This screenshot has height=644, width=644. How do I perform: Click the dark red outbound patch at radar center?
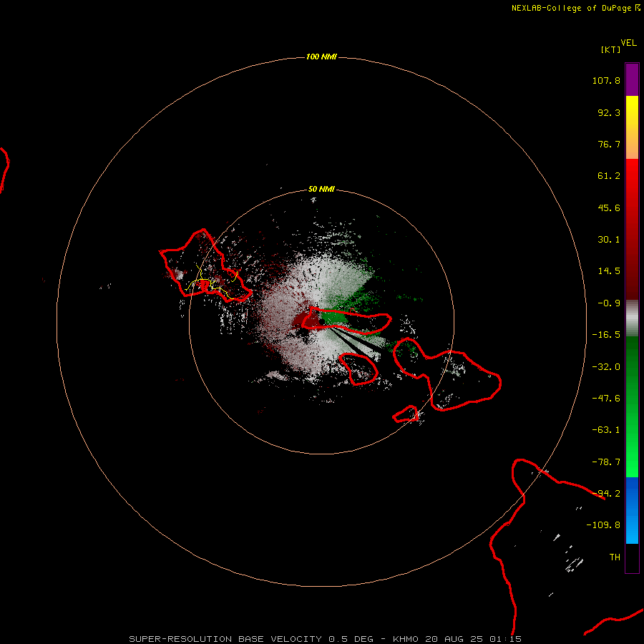pos(306,320)
